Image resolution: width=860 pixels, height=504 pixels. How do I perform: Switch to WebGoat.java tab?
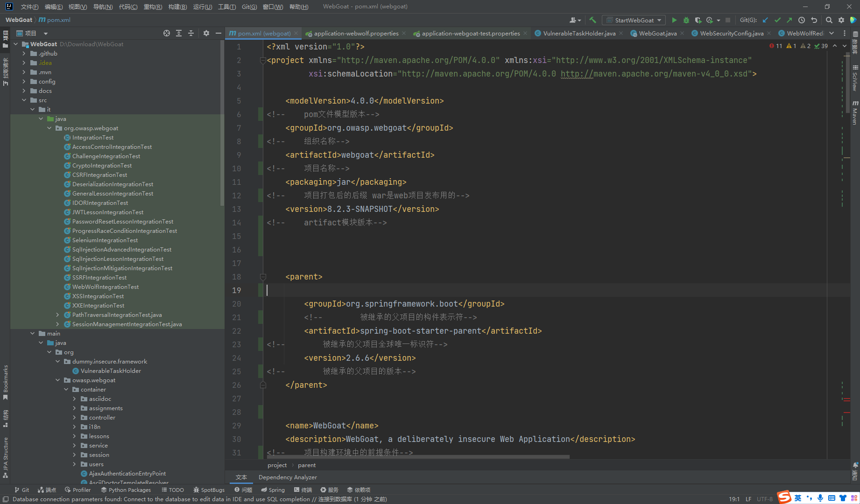coord(657,33)
